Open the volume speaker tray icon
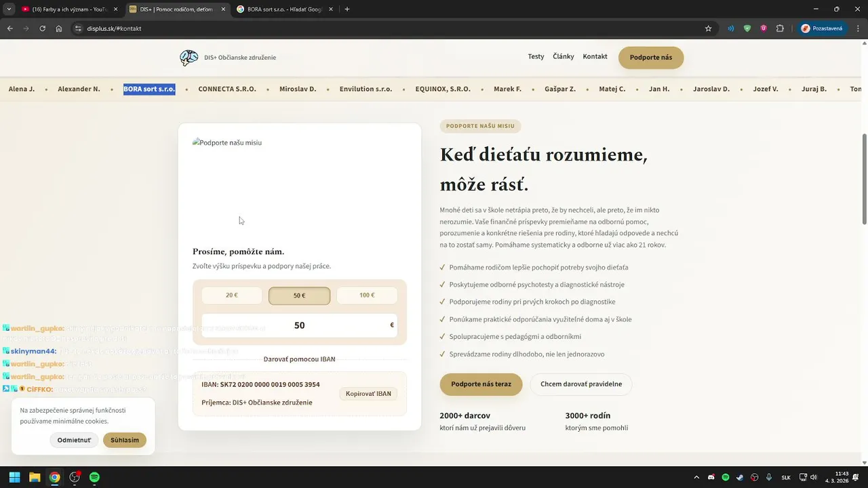Screen dimensions: 868x488 click(x=813, y=477)
